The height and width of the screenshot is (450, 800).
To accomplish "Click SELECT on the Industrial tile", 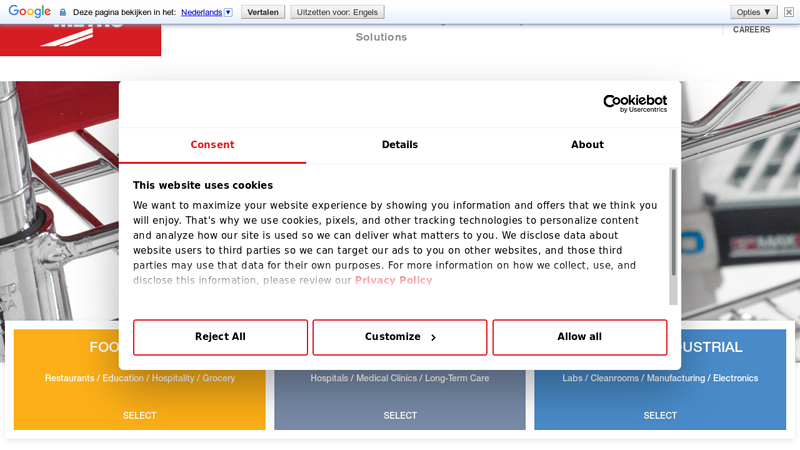I will click(x=660, y=415).
